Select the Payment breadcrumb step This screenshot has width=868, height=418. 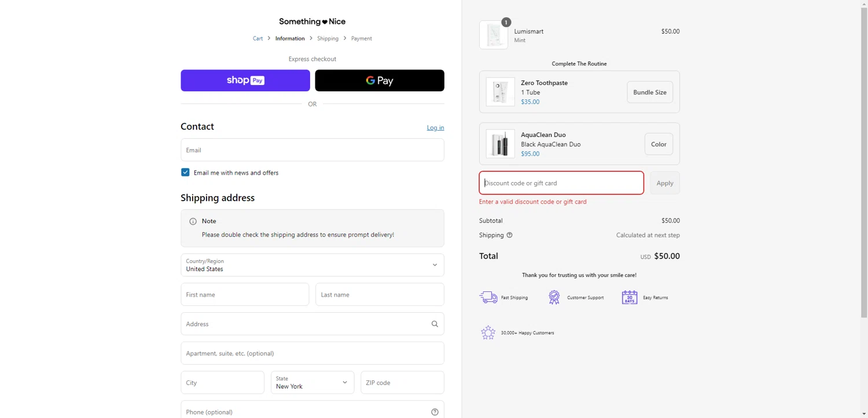point(362,39)
